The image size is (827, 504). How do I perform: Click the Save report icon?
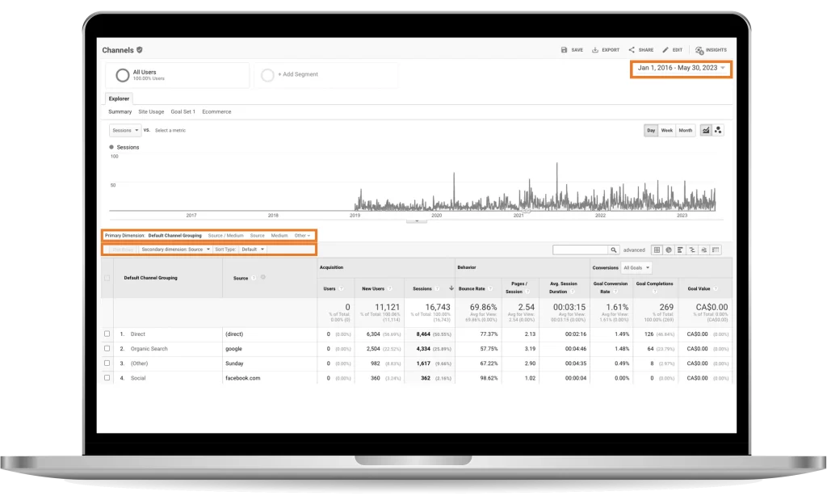[564, 50]
